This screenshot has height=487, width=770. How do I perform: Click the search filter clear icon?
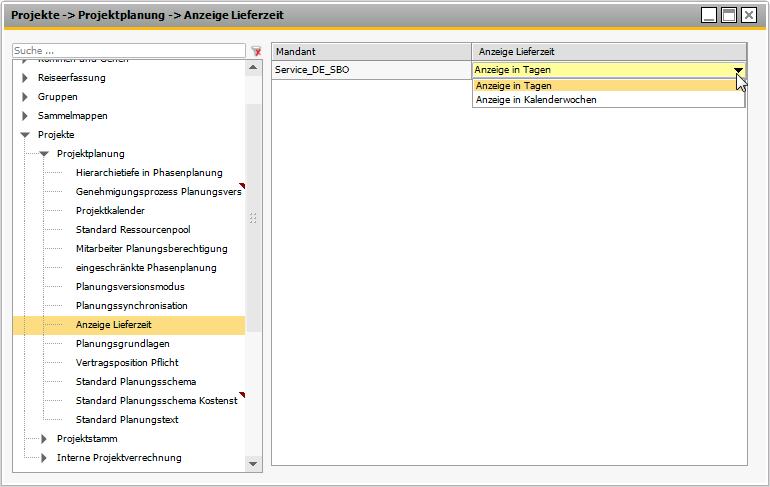tap(256, 51)
